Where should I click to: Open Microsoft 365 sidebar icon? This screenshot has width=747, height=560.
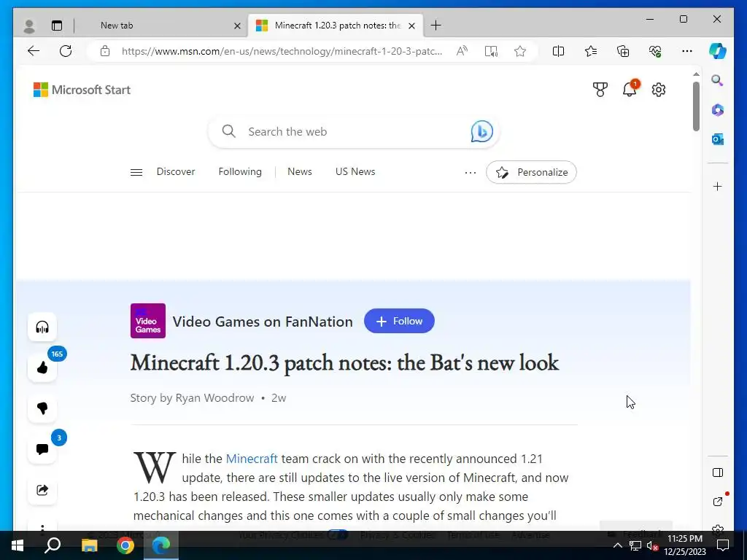(x=718, y=110)
